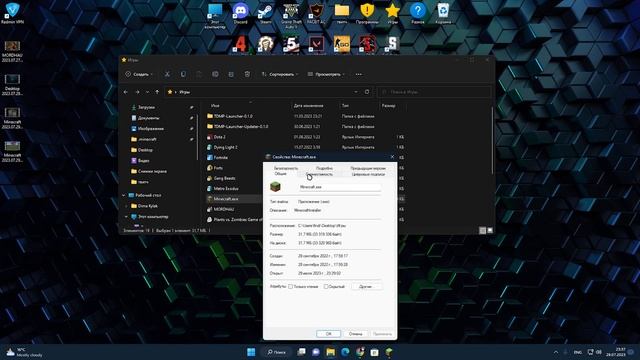Open the Steam desktop shortcut
The width and height of the screenshot is (640, 360).
(266, 13)
